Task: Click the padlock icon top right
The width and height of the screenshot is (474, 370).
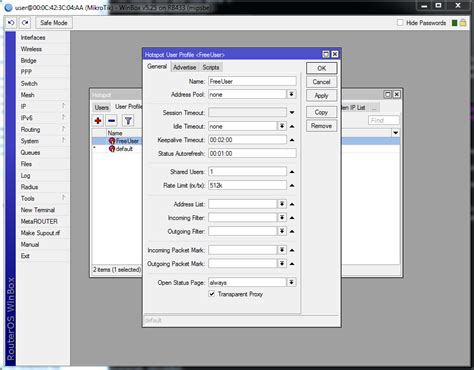Action: pos(463,23)
